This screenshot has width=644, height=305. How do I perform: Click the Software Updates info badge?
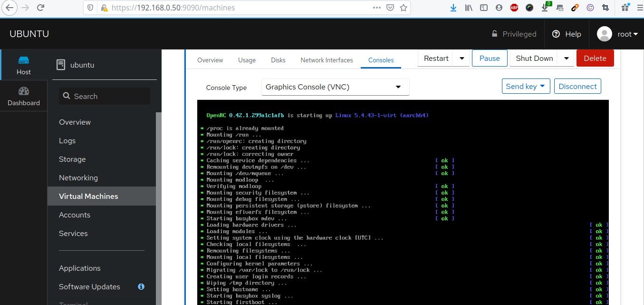(x=141, y=286)
